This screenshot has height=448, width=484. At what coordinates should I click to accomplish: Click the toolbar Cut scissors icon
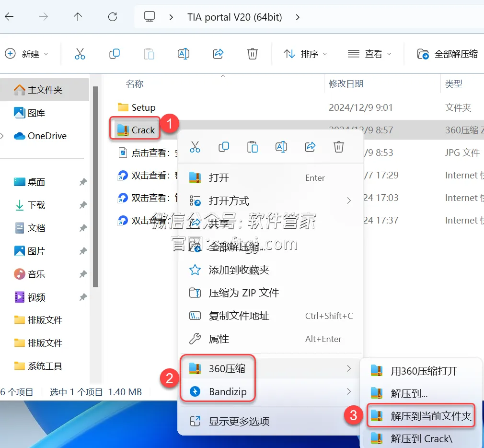[80, 54]
